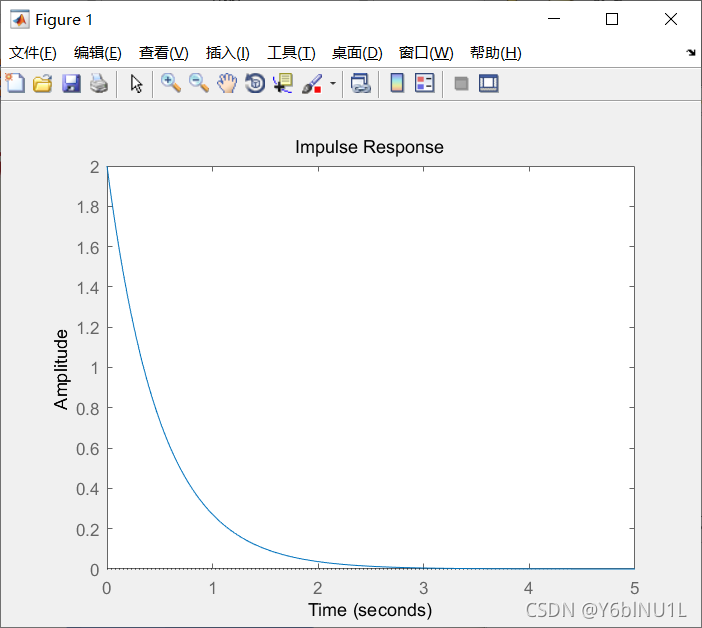Open the 编辑(E) menu
This screenshot has height=628, width=702.
tap(98, 53)
